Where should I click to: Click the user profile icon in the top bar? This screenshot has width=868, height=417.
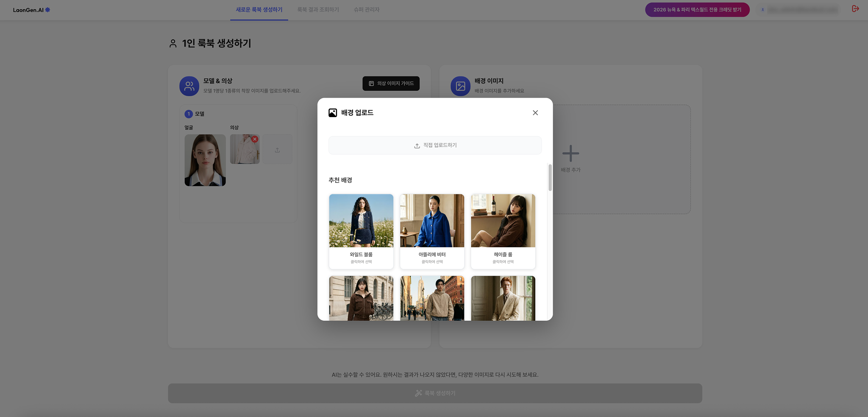click(x=763, y=9)
